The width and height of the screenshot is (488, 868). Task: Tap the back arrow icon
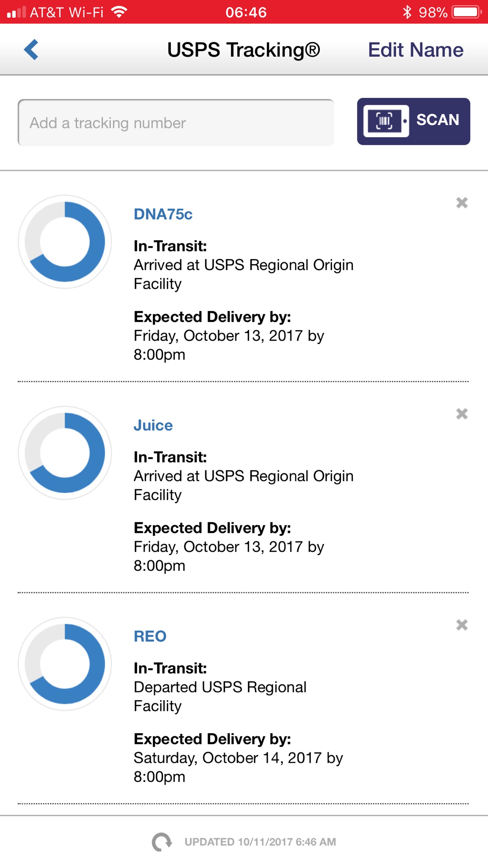point(31,50)
